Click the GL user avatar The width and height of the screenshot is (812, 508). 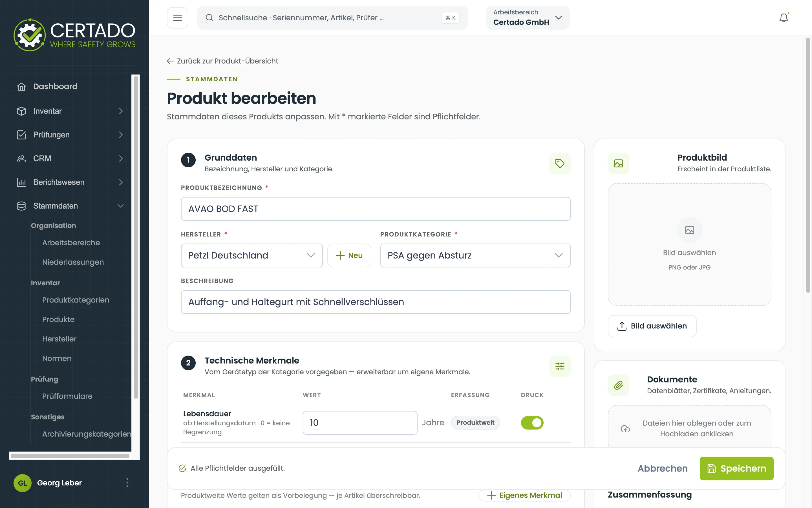click(23, 483)
